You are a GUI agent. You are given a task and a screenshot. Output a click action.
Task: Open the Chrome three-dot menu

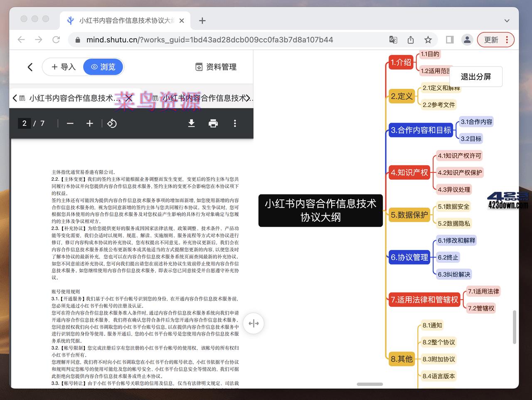507,39
